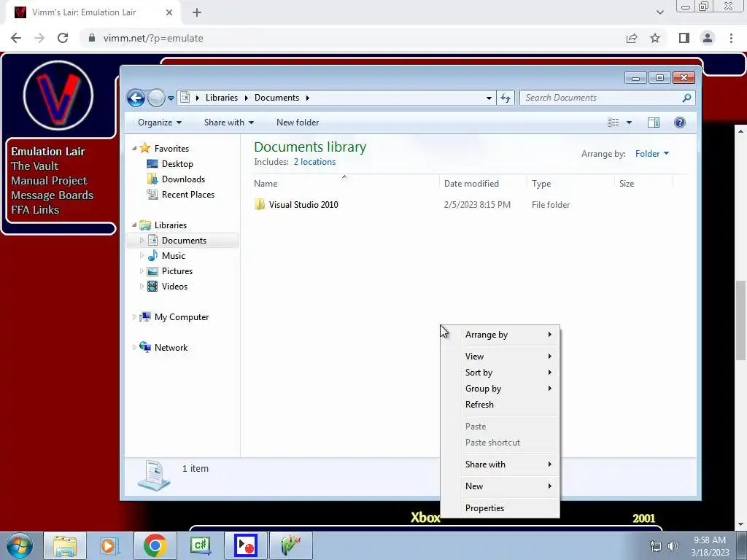Expand the My Computer node
Screen dimensions: 747x560
(134, 316)
